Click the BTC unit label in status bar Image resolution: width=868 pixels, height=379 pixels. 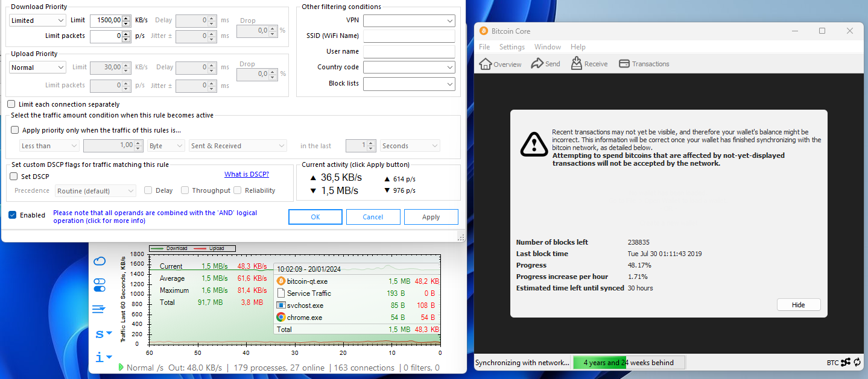pyautogui.click(x=832, y=363)
